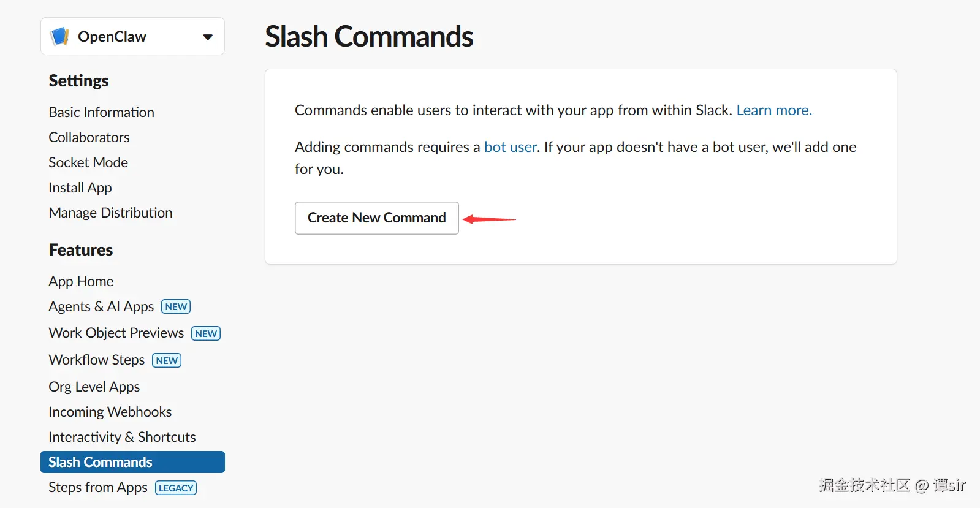Screen dimensions: 980x508
Task: Click the OpenClaw app icon
Action: [59, 36]
